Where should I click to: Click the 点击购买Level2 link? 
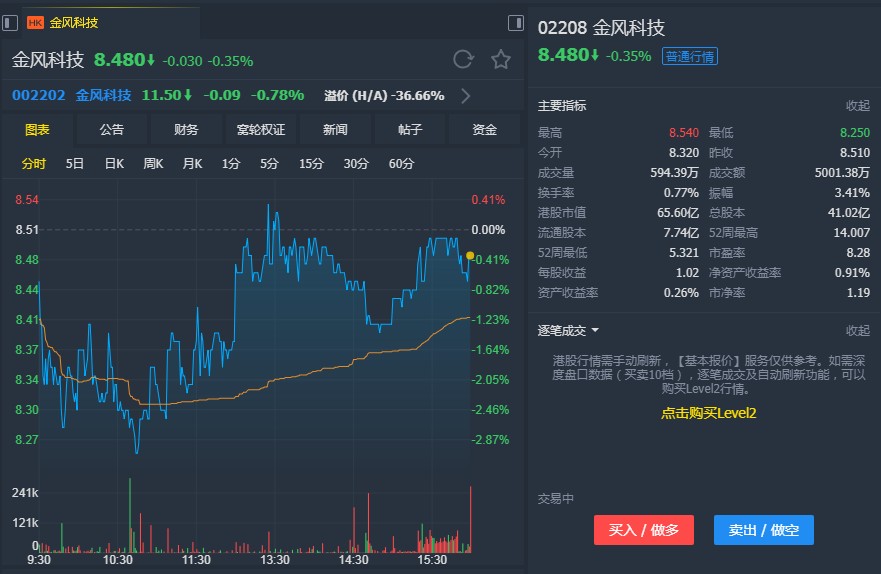pos(708,413)
